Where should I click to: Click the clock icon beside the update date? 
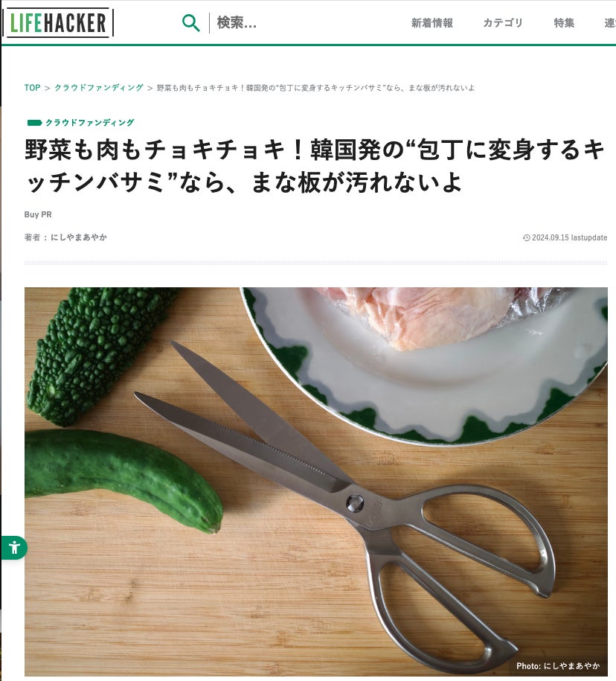526,237
